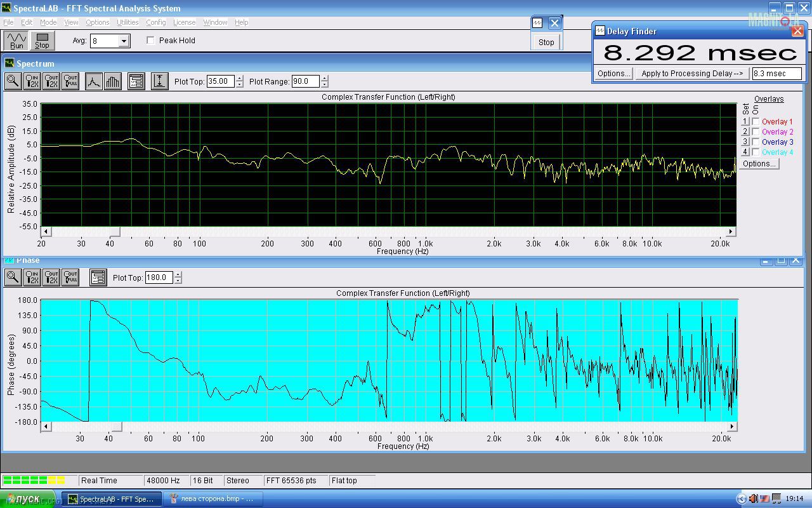Open the File menu
The image size is (812, 508).
pyautogui.click(x=8, y=22)
